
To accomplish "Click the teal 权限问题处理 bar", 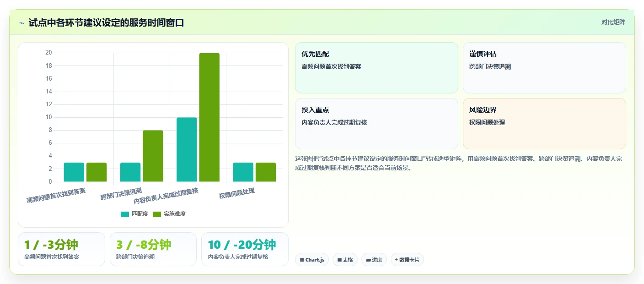I will (x=243, y=172).
